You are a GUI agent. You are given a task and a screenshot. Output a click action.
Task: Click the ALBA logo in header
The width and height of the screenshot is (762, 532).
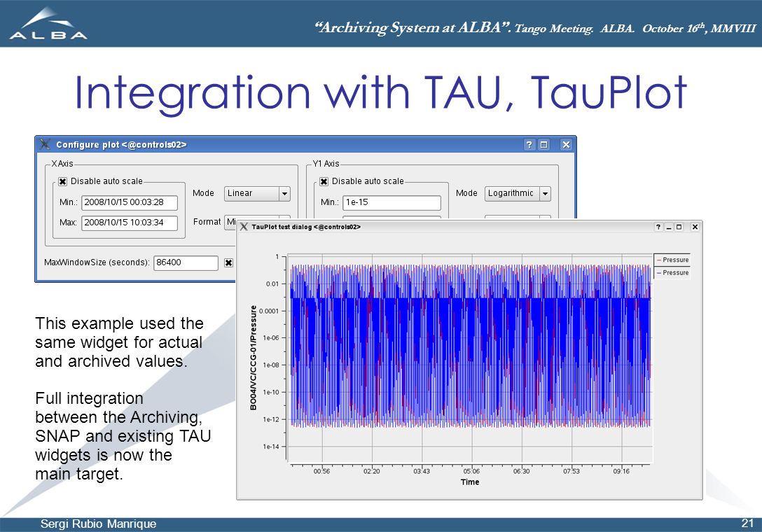(x=48, y=23)
